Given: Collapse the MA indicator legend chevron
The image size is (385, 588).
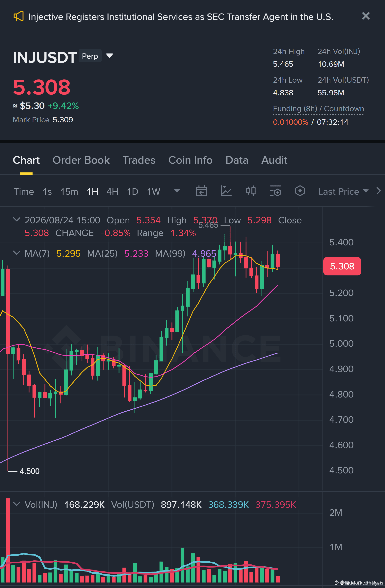Looking at the screenshot, I should click(16, 253).
